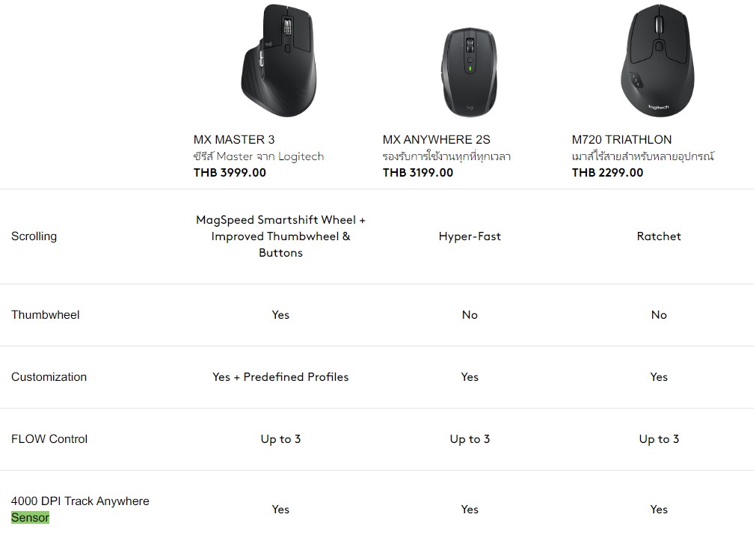
Task: Open the MX MASTER 3 product title
Action: coord(234,139)
